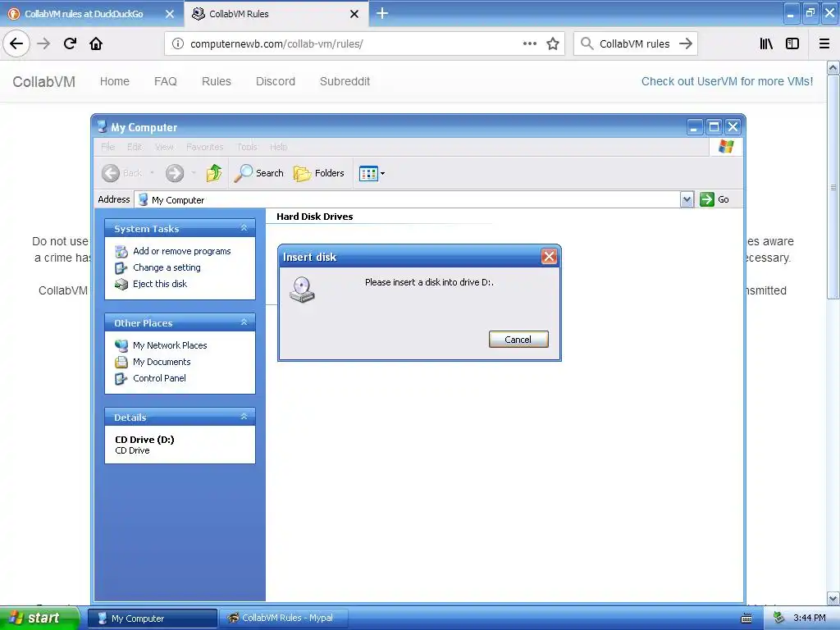Collapse the Details panel
840x630 pixels.
[x=244, y=417]
